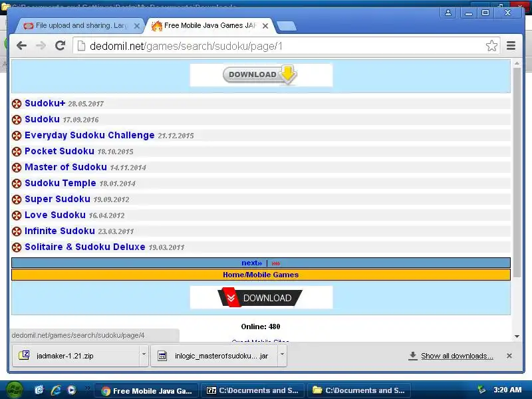Viewport: 532px width, 399px height.
Task: Open the Infinite Sudoku link
Action: coord(60,231)
